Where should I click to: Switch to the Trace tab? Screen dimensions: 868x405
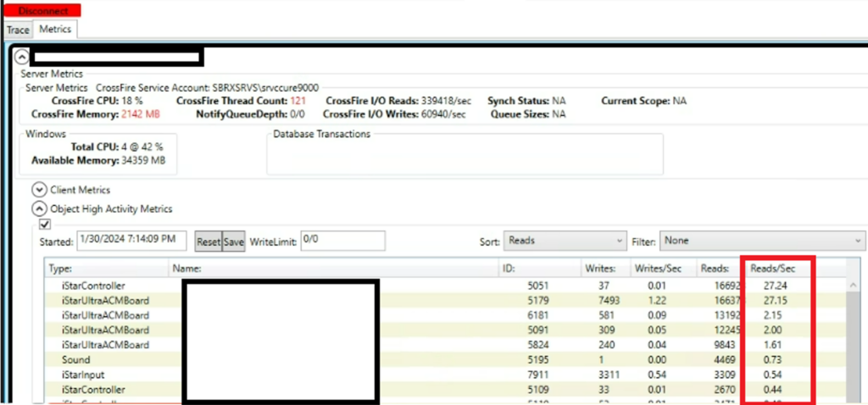tap(18, 30)
